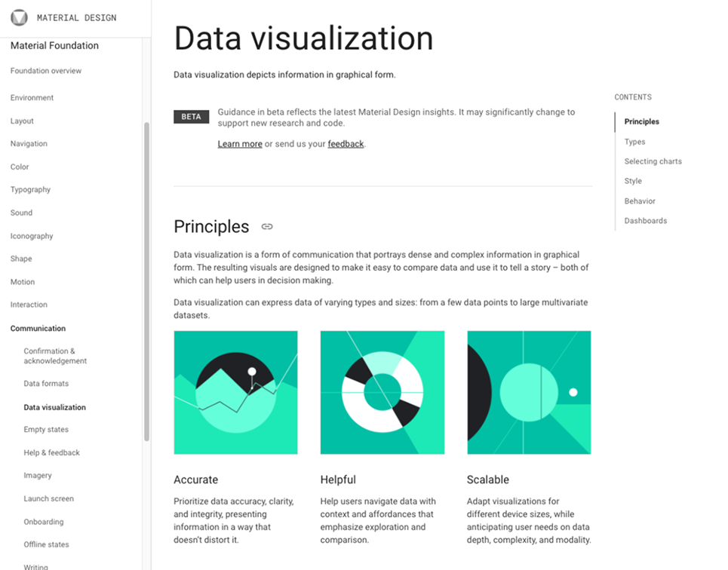Select the Communication category header
Screen dimensions: 728x570
pyautogui.click(x=38, y=328)
